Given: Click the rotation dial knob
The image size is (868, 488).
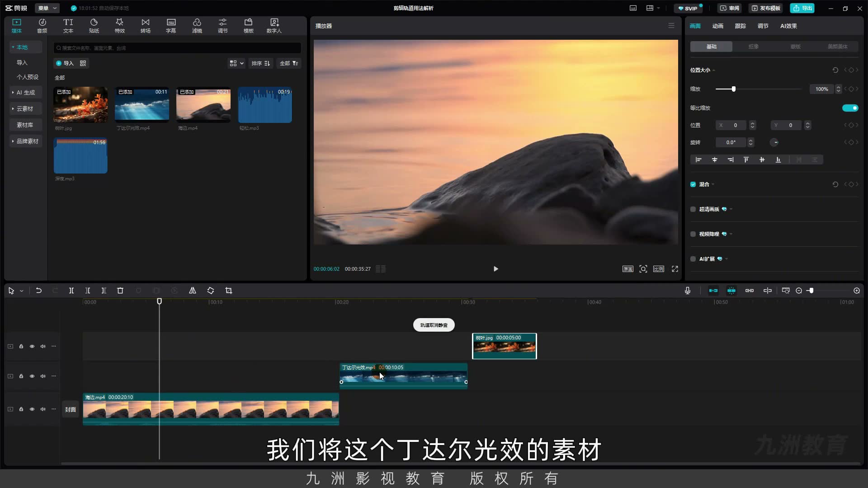Looking at the screenshot, I should 774,142.
